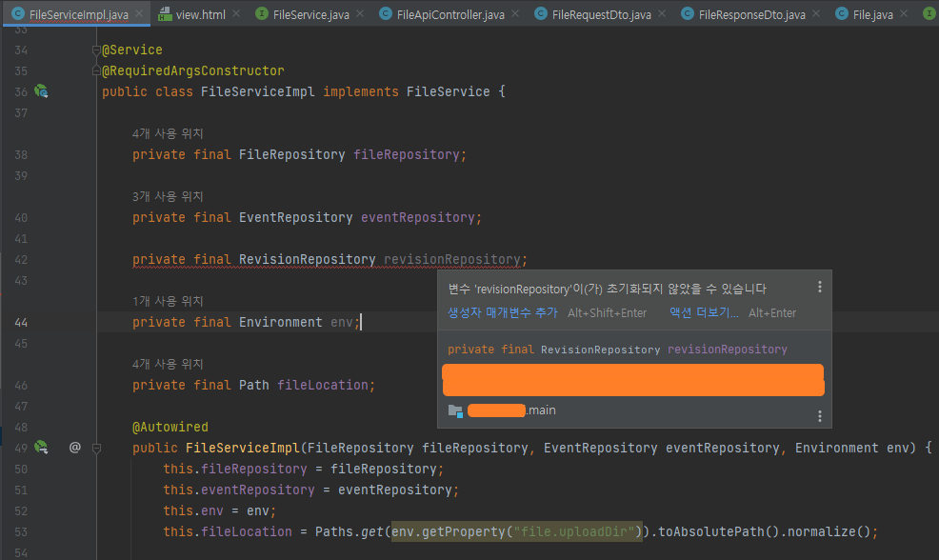Click line number 44 in the gutter

pos(21,322)
